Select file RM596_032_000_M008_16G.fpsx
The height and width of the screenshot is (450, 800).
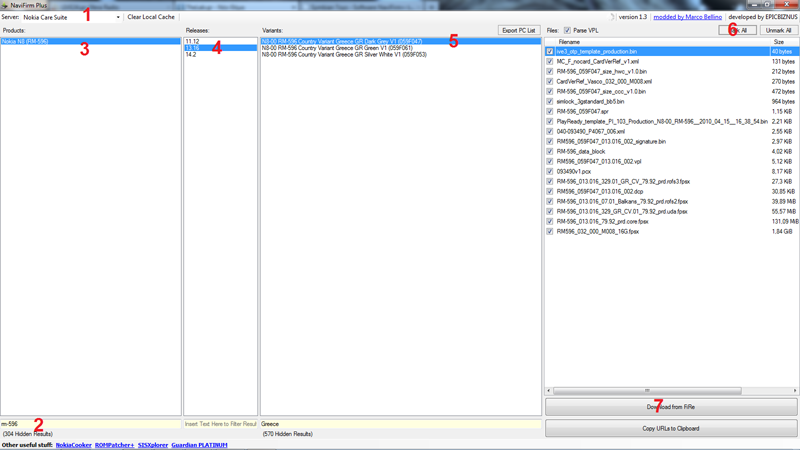coord(597,232)
